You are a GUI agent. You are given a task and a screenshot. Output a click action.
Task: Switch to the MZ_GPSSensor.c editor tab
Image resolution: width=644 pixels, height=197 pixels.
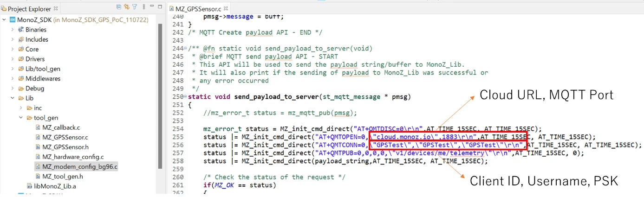198,8
